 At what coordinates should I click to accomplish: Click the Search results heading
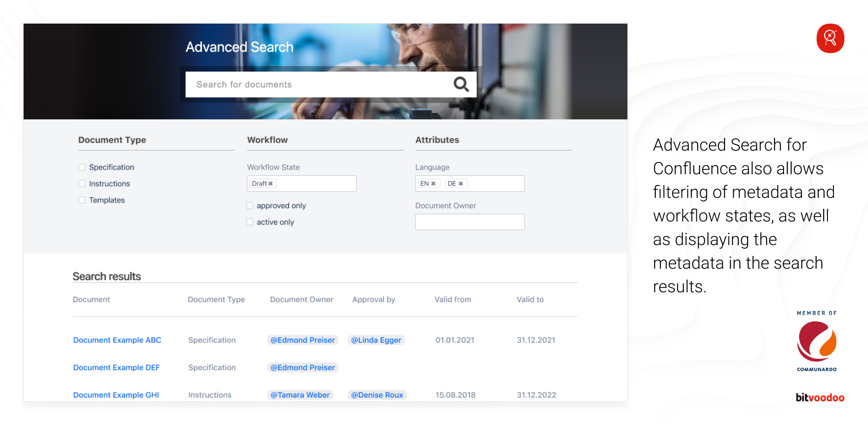click(107, 276)
